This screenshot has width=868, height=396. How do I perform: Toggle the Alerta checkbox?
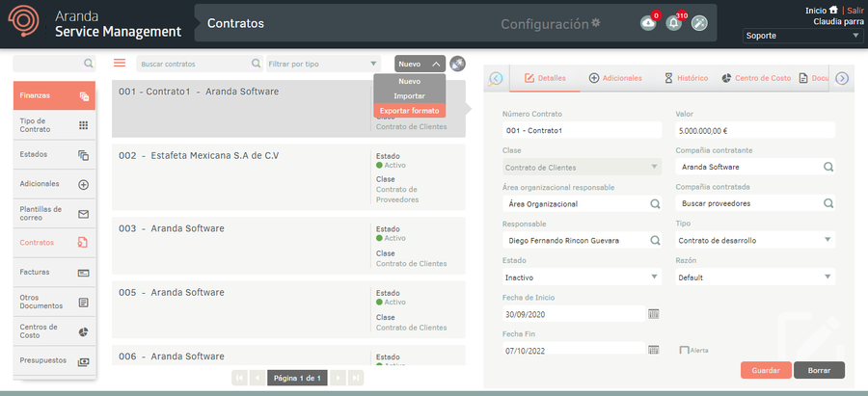pyautogui.click(x=684, y=350)
